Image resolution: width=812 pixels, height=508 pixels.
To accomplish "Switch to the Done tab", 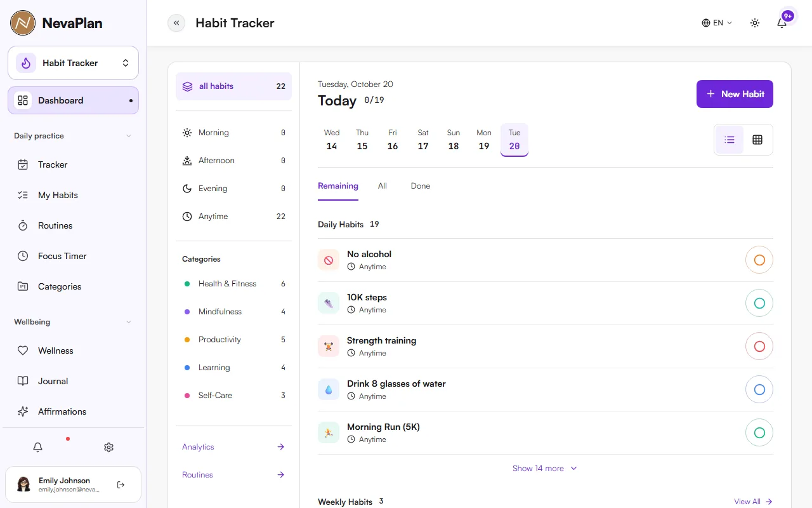I will tap(421, 186).
